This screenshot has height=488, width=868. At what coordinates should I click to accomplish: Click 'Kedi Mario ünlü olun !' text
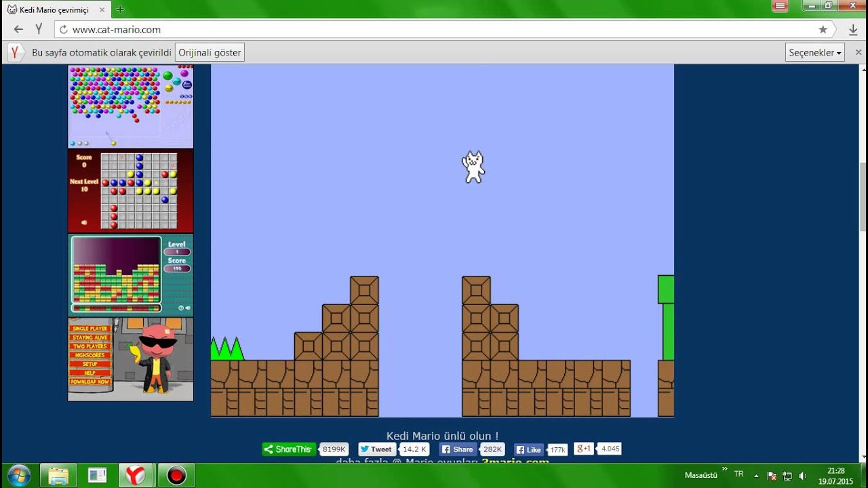442,436
